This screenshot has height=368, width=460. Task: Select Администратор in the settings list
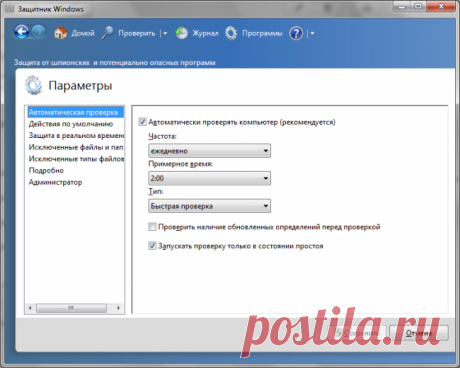55,182
